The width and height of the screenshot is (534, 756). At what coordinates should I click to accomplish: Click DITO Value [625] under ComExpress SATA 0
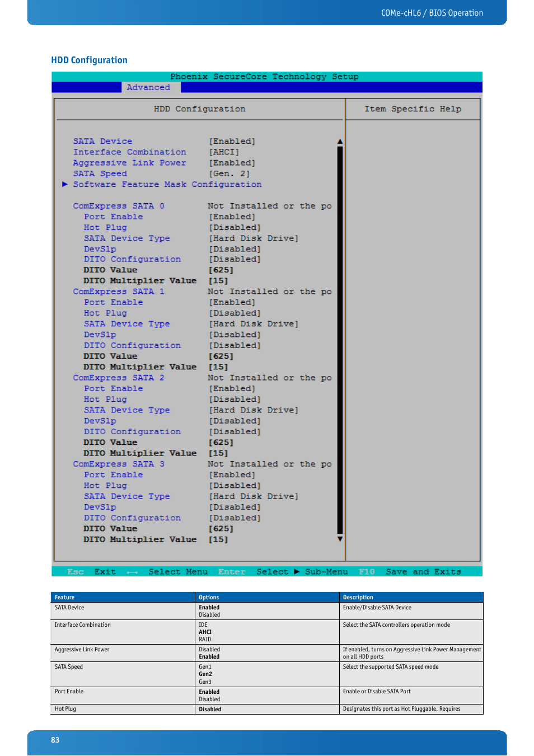coord(221,270)
